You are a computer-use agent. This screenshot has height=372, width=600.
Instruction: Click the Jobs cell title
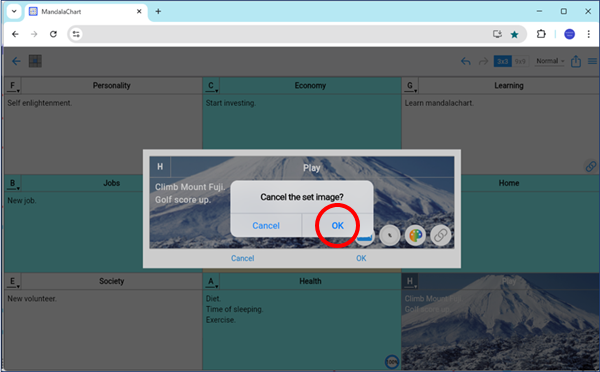tap(111, 183)
